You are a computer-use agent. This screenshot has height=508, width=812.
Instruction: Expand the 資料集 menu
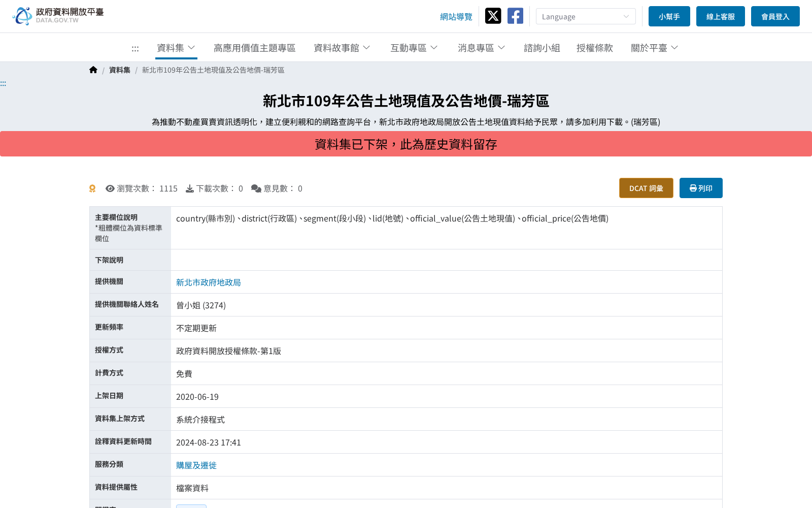click(x=176, y=48)
